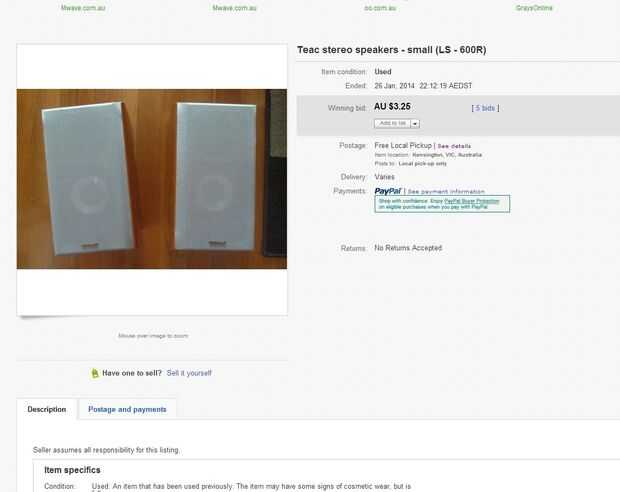Click the PayPal Buyer Protection link

(472, 201)
